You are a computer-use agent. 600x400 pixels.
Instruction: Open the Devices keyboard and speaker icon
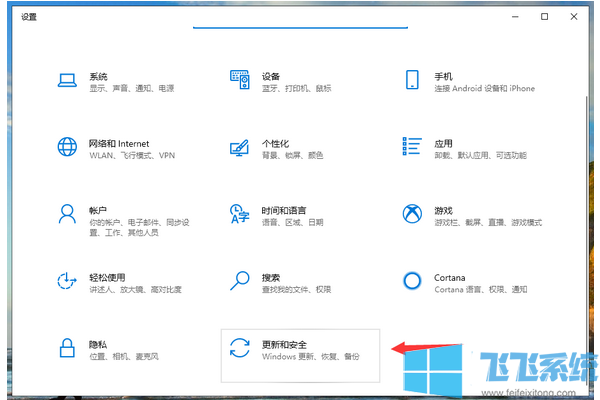pyautogui.click(x=240, y=80)
